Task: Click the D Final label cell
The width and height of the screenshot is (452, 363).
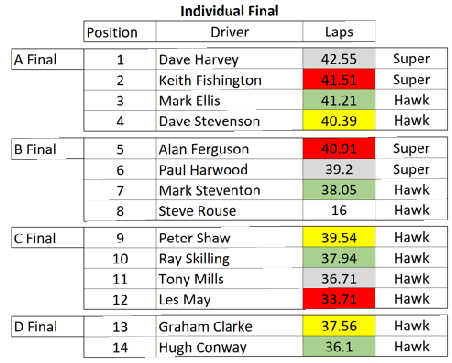Action: 48,326
